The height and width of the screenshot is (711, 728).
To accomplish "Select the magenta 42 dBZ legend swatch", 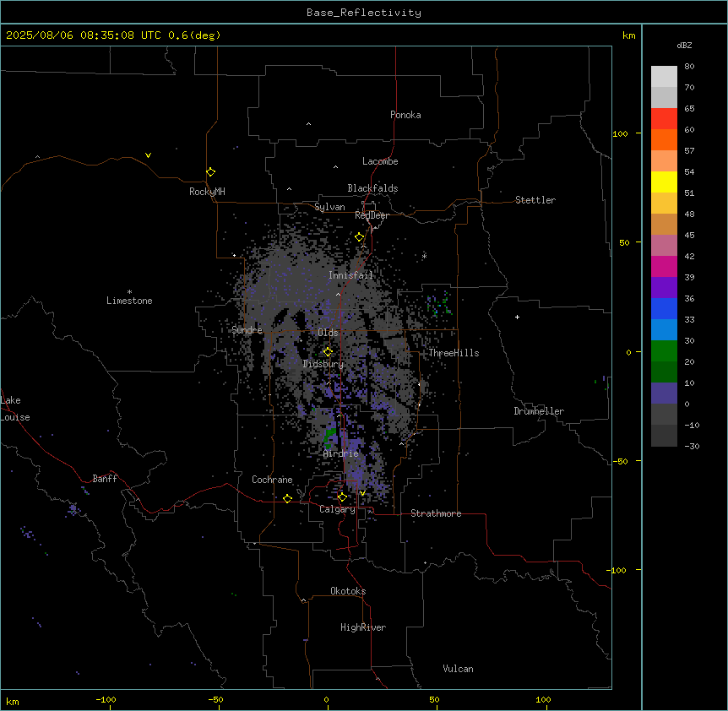I will click(664, 266).
